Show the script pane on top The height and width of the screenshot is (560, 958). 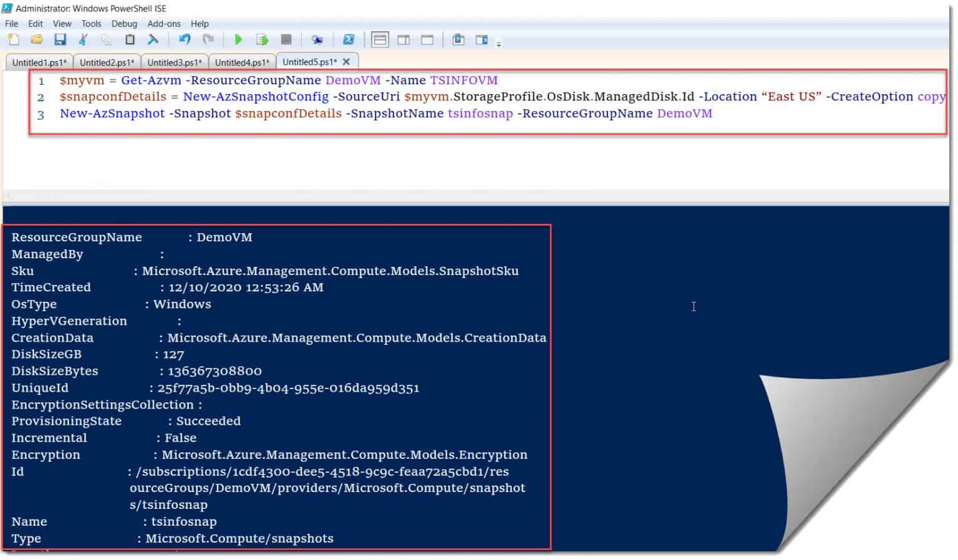pyautogui.click(x=380, y=39)
